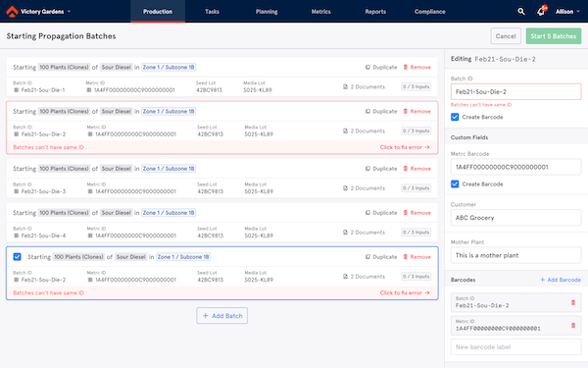The width and height of the screenshot is (588, 368).
Task: Toggle Create Barcode under Metrc Barcode field
Action: pos(455,184)
